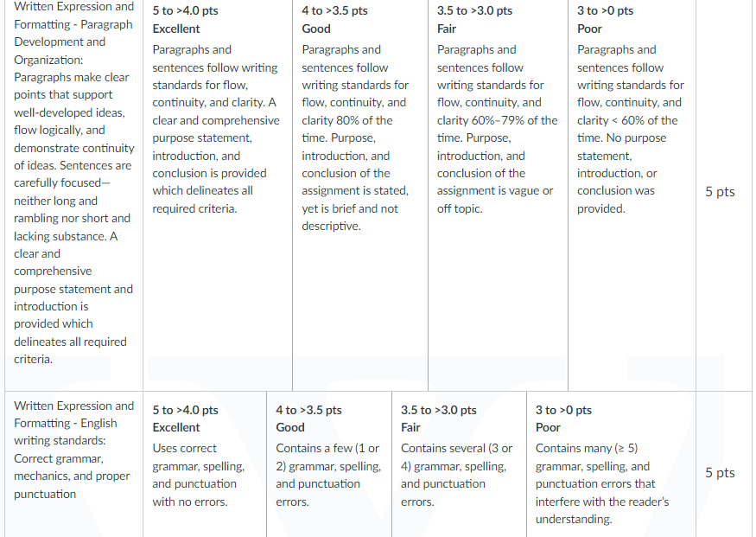Click text 'Contains many (≥ 5) grammar' description
Image resolution: width=756 pixels, height=537 pixels.
click(x=593, y=457)
